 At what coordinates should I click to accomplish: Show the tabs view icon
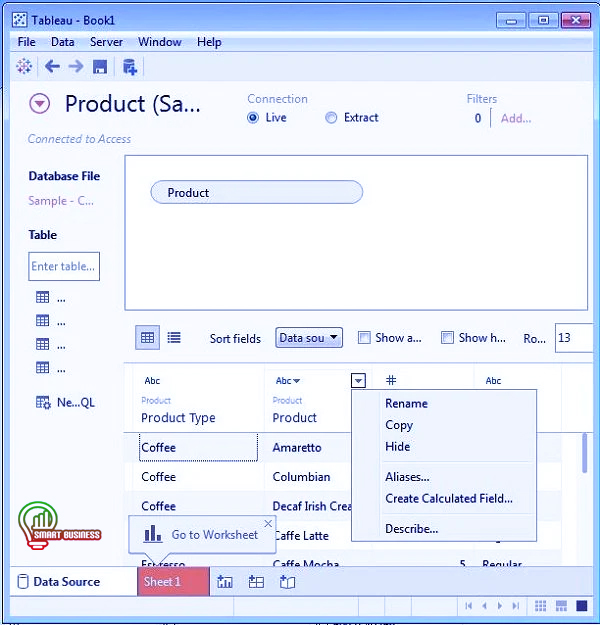pos(582,606)
